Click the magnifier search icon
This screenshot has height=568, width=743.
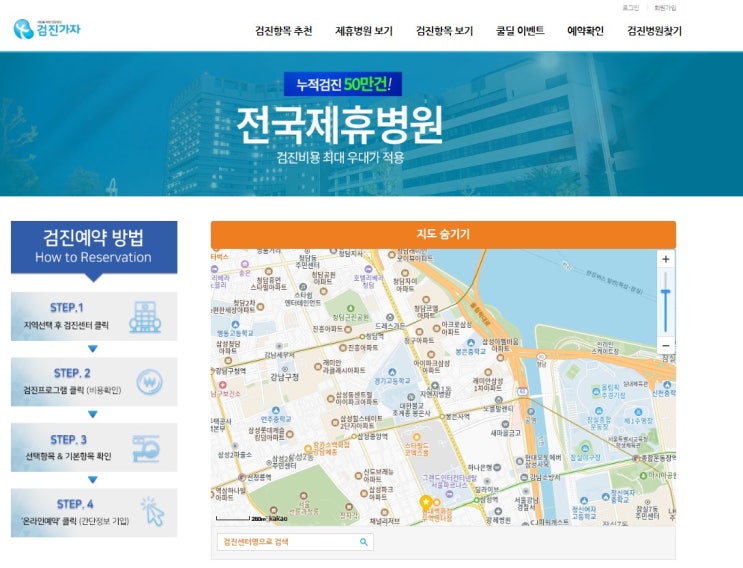tap(363, 542)
